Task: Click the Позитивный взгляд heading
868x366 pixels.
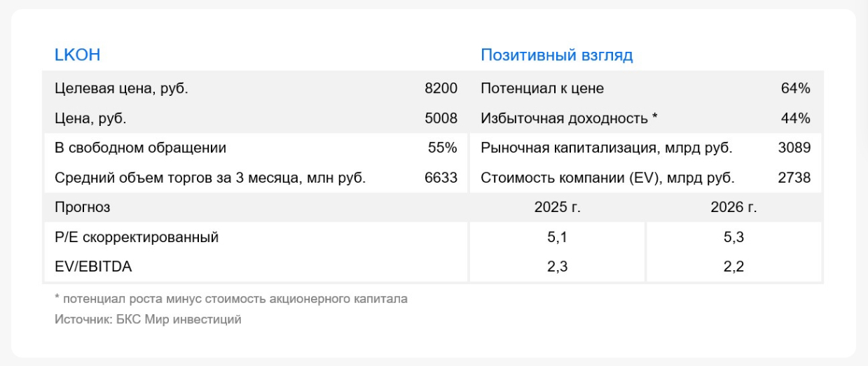Action: (556, 55)
